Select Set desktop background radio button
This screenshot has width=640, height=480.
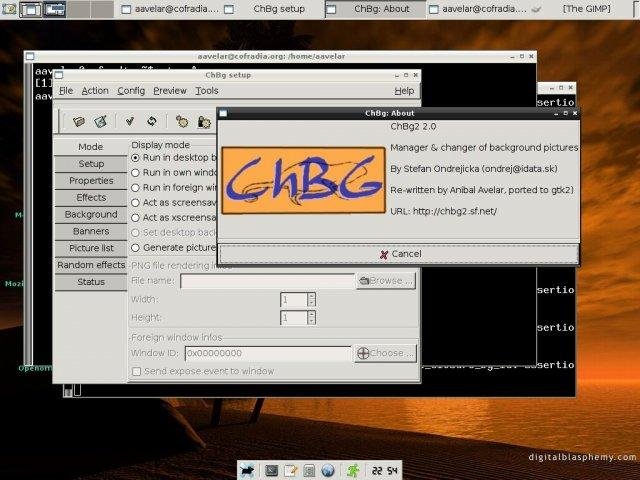tap(136, 233)
